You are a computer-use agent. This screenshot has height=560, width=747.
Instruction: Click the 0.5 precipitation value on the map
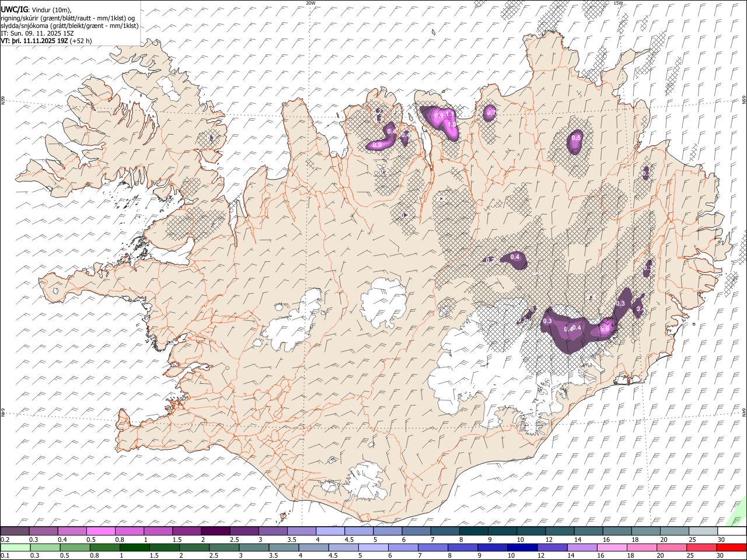pos(576,138)
